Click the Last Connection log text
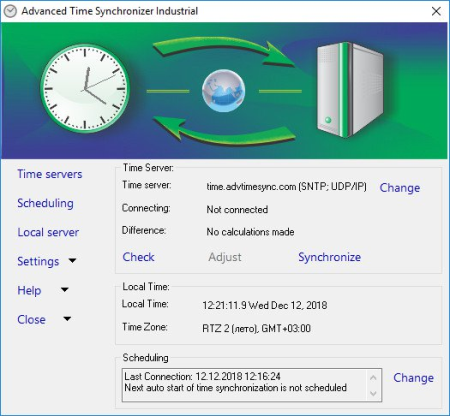The image size is (450, 416). tap(202, 377)
